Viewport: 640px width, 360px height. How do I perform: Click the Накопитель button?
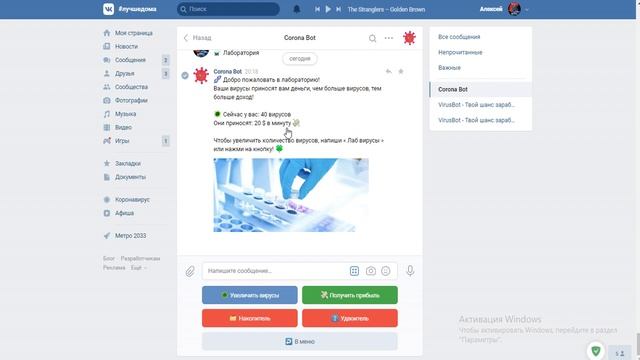coord(250,318)
